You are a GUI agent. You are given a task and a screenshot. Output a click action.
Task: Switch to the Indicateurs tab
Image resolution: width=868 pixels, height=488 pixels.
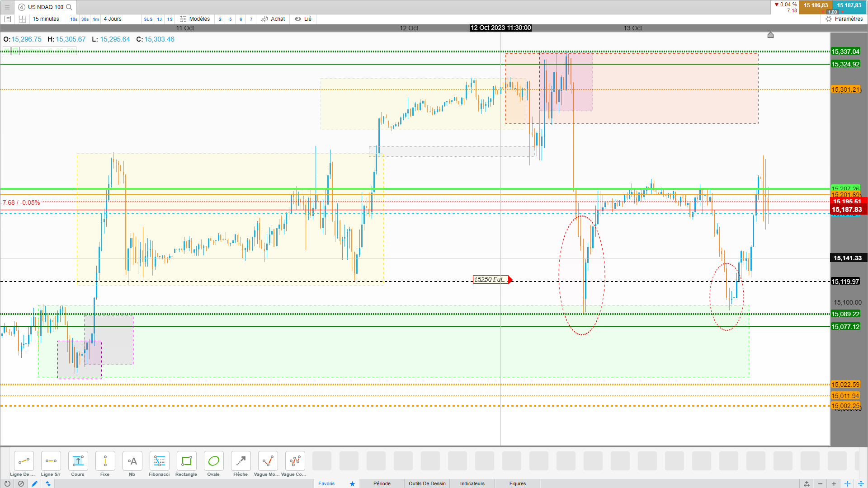pos(472,483)
